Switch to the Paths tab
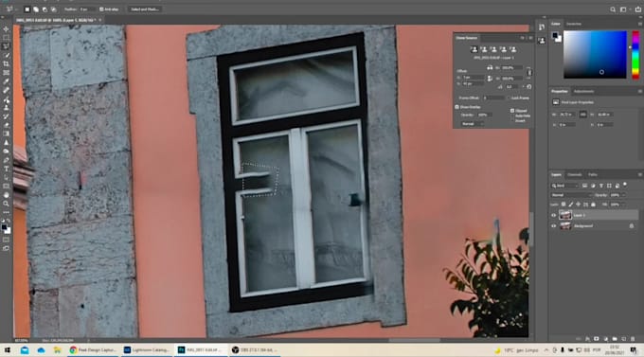 point(592,174)
